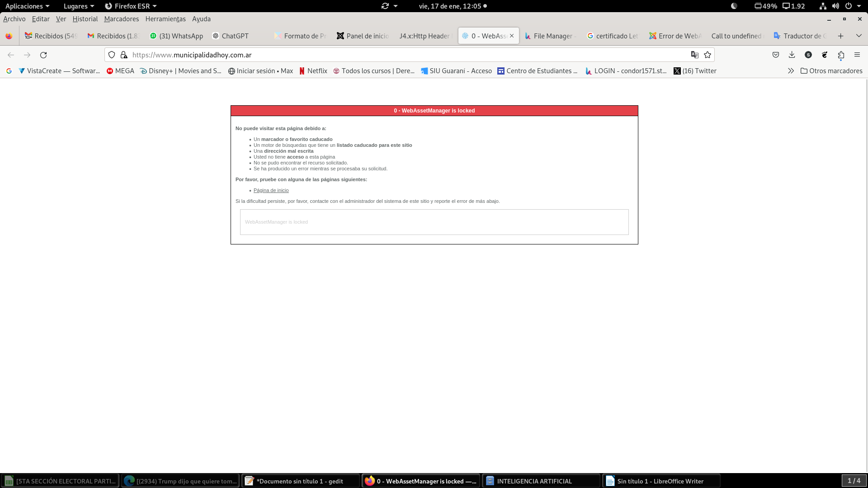The height and width of the screenshot is (488, 868).
Task: Open site security padlock info
Action: point(124,55)
